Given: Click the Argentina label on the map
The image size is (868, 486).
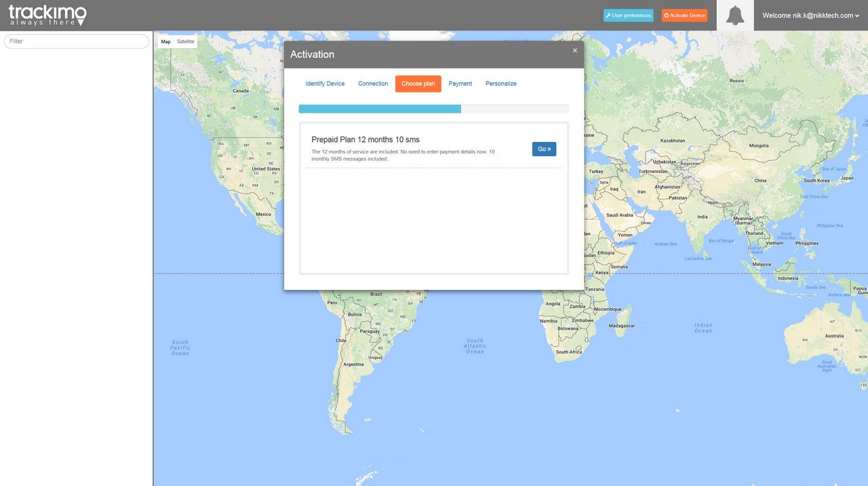Looking at the screenshot, I should click(x=353, y=364).
